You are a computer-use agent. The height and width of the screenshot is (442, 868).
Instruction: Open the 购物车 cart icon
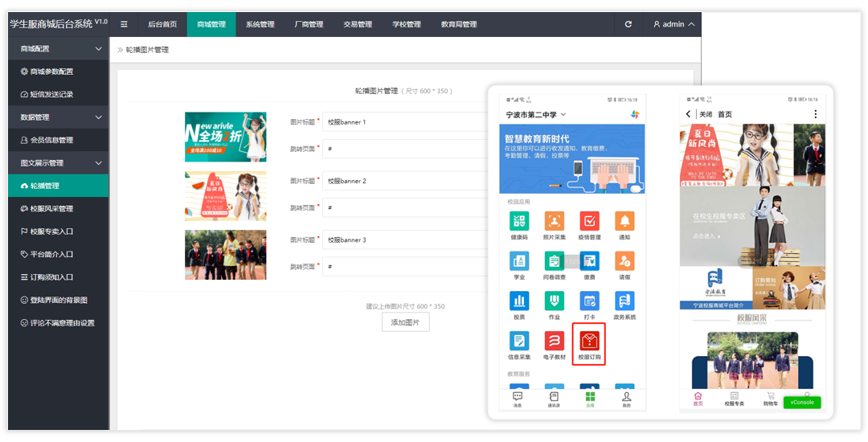coord(771,397)
